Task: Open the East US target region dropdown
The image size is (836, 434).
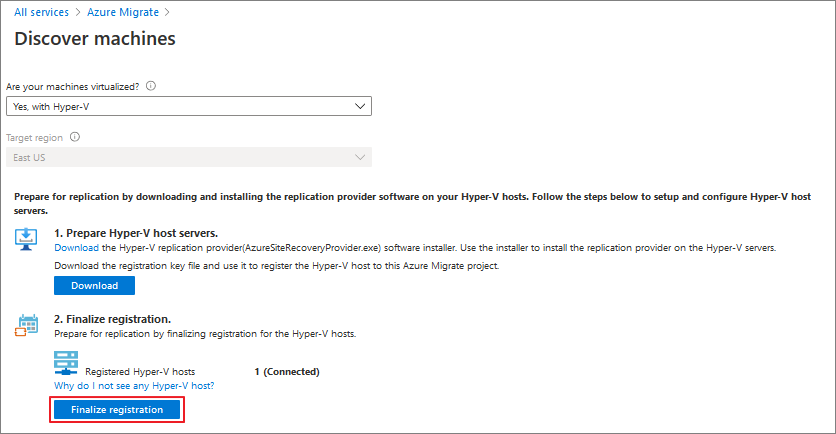Action: (189, 157)
